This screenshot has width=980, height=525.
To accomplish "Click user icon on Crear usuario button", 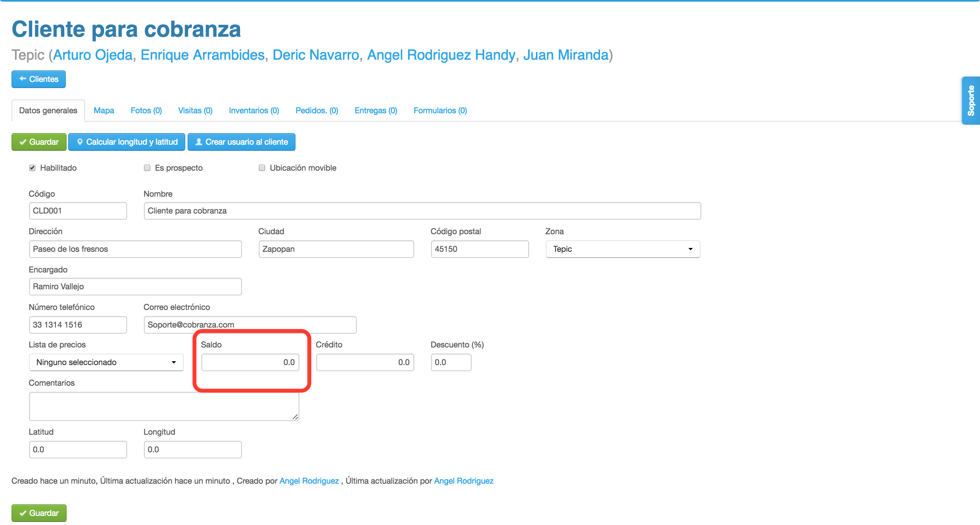I will [x=199, y=142].
